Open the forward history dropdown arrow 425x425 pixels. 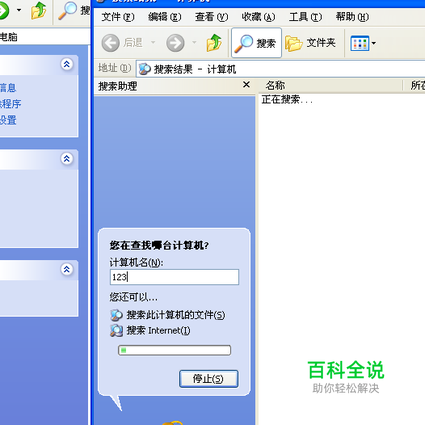coord(194,42)
